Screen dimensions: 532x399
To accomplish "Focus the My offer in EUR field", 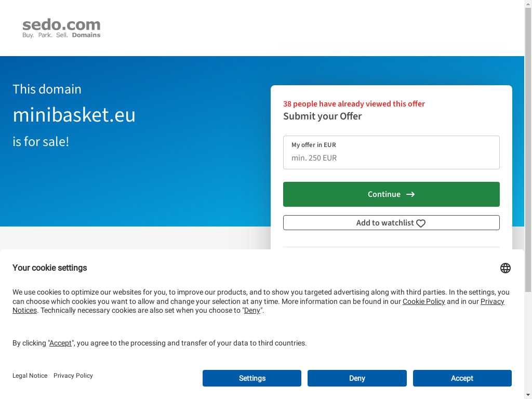I will [391, 152].
